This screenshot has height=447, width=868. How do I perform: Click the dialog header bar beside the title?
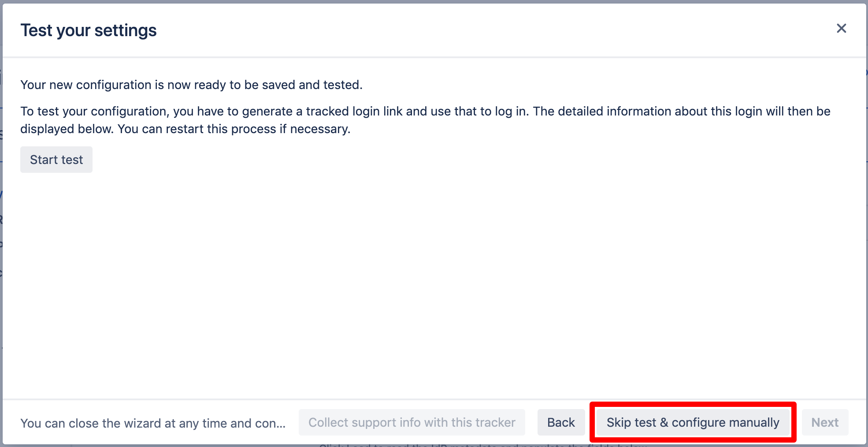[x=485, y=30]
